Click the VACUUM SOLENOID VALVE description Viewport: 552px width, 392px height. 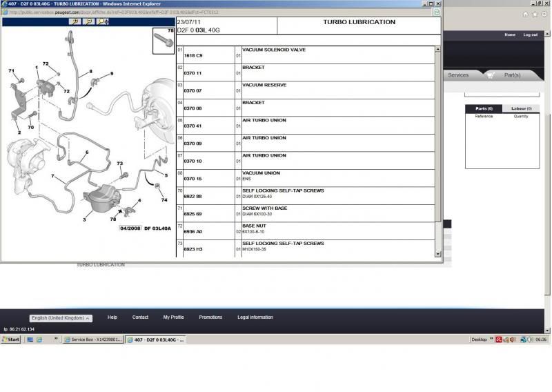coord(274,50)
